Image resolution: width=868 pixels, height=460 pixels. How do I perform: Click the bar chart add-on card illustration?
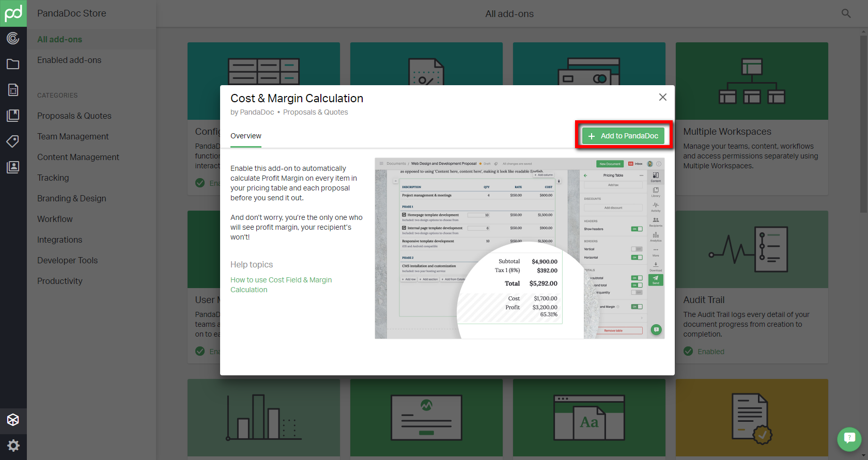pyautogui.click(x=263, y=418)
